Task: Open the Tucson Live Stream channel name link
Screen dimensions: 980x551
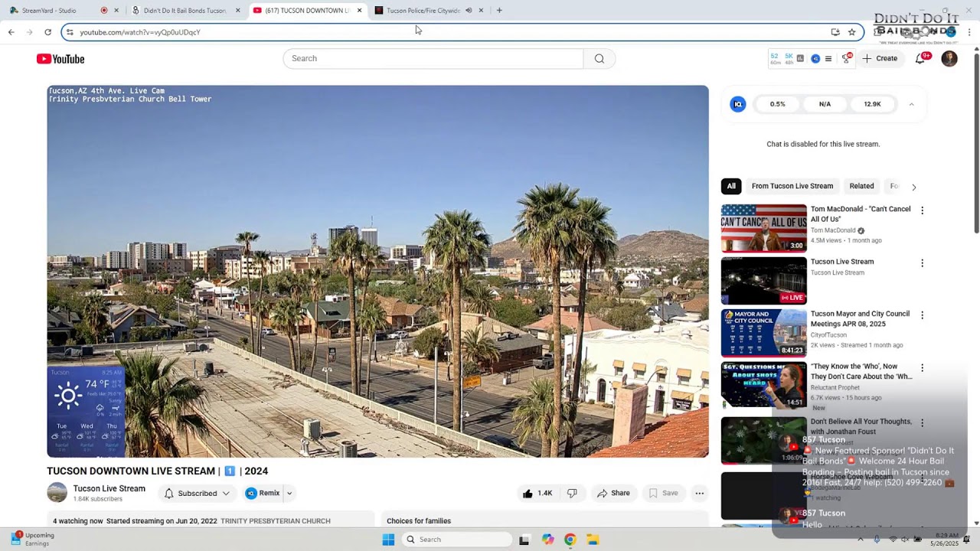Action: click(109, 488)
